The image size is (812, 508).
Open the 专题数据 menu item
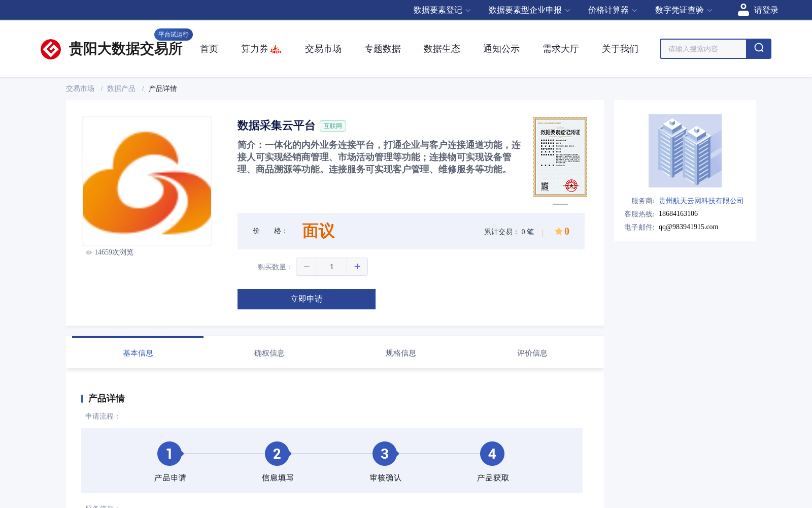coord(383,49)
